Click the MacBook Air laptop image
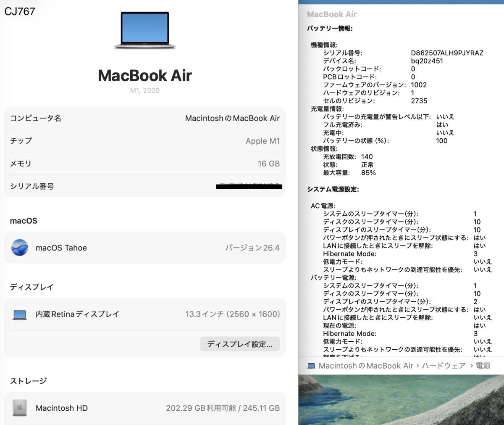This screenshot has width=504, height=425. point(145,30)
